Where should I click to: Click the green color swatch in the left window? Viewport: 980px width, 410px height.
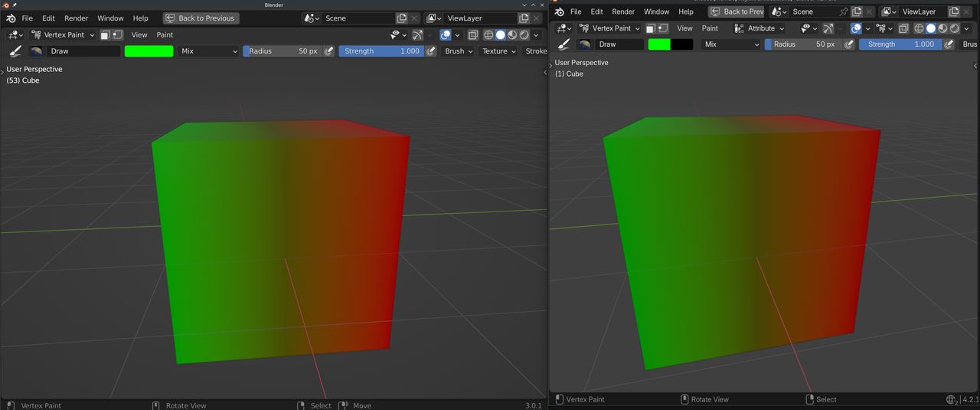tap(149, 51)
